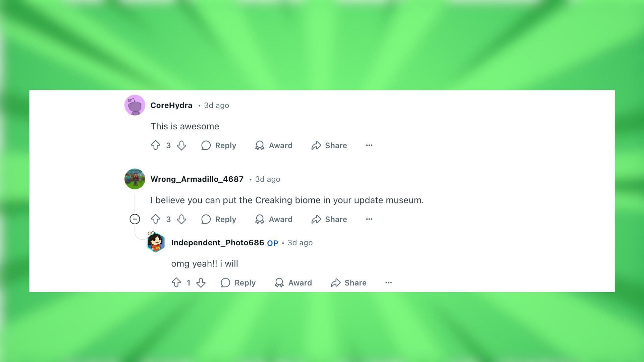Screen dimensions: 644x362
Task: Click the comment bubble icon on CoreHydra's post
Action: pyautogui.click(x=206, y=145)
